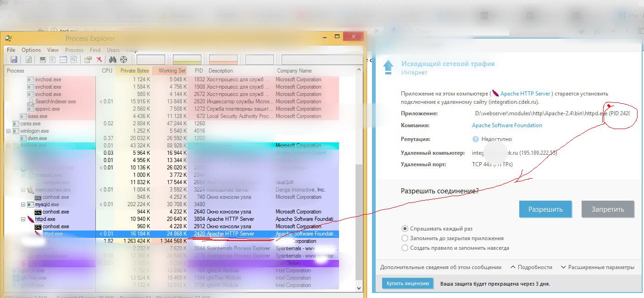
Task: Expand the 'Расширенные параметры' section
Action: [597, 267]
